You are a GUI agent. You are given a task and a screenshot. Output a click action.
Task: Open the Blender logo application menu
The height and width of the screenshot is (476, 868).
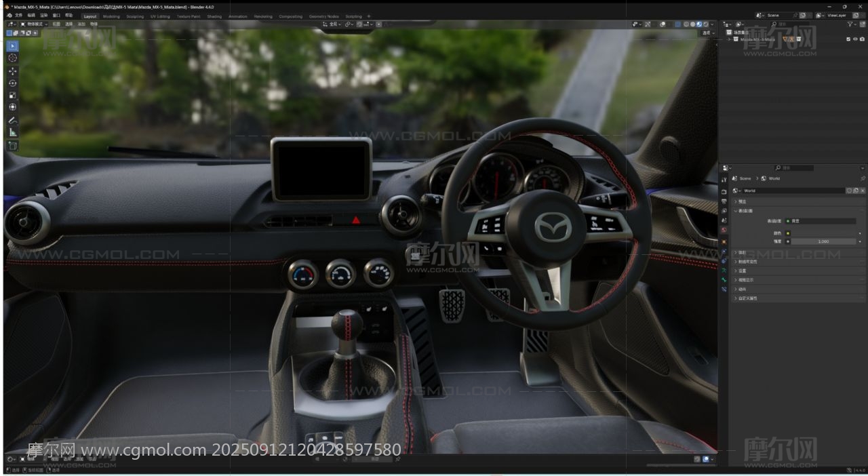coord(9,15)
